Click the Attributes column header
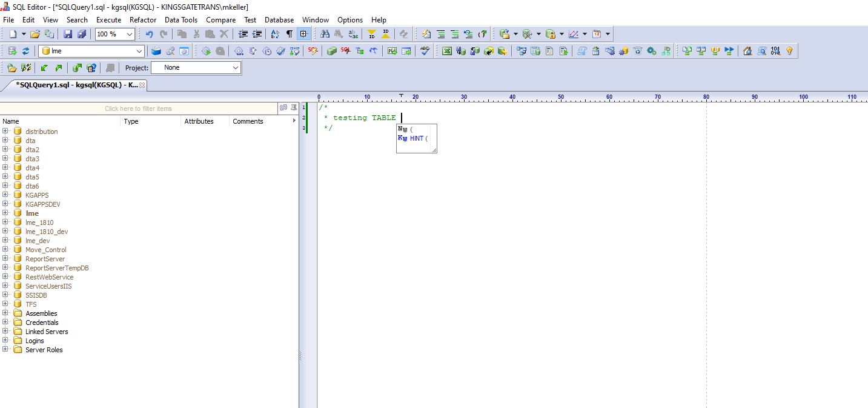The height and width of the screenshot is (408, 868). (x=206, y=121)
